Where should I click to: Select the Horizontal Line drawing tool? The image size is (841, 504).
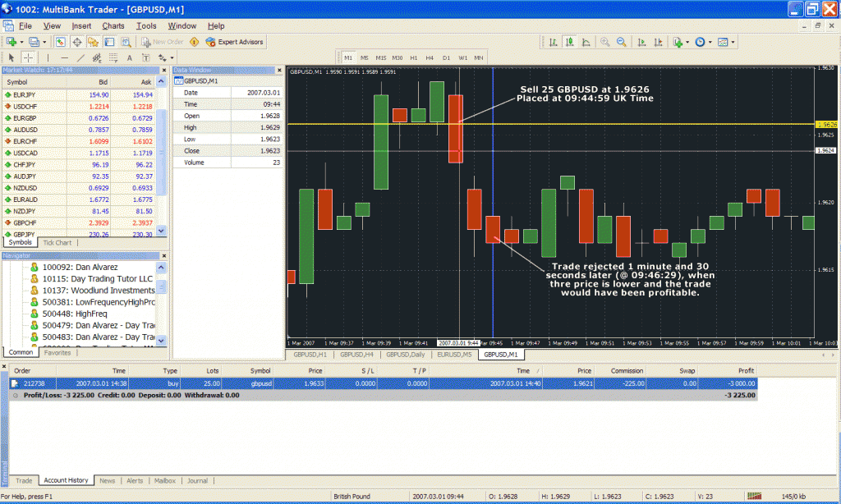click(x=64, y=57)
